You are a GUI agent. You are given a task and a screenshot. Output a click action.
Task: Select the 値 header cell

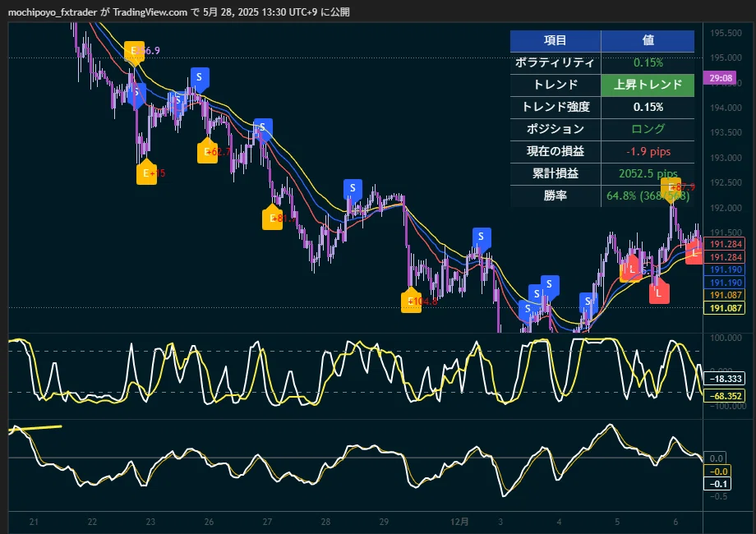coord(648,40)
